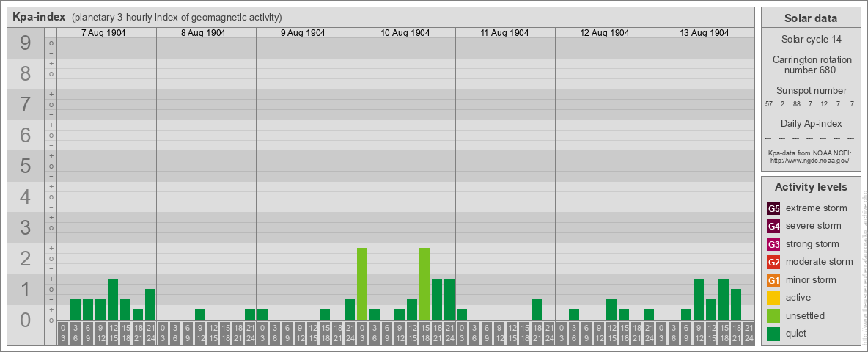Select the yellow 'active' legend swatch

tap(774, 298)
